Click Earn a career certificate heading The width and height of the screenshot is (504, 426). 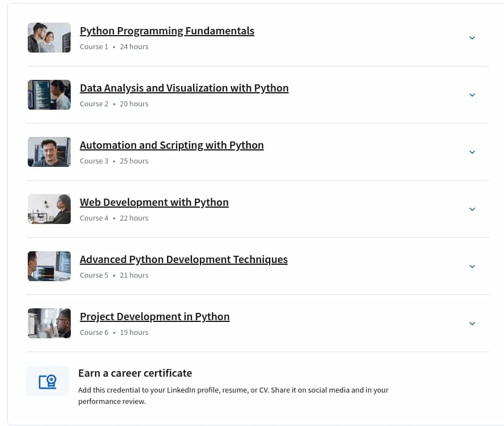(135, 373)
